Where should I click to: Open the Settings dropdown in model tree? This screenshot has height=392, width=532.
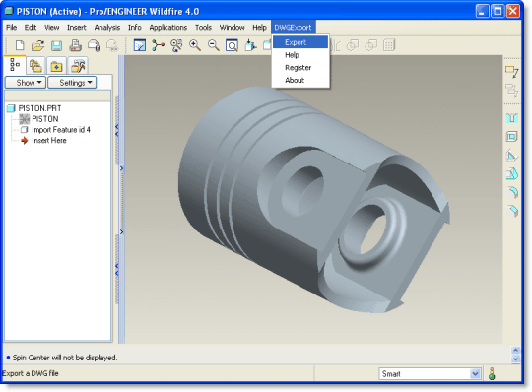pyautogui.click(x=72, y=83)
